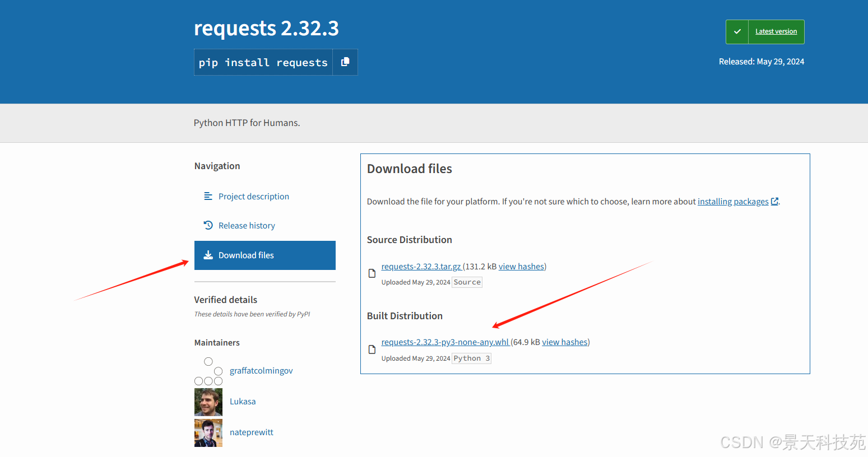Click the green checkmark latest version icon

(x=737, y=32)
